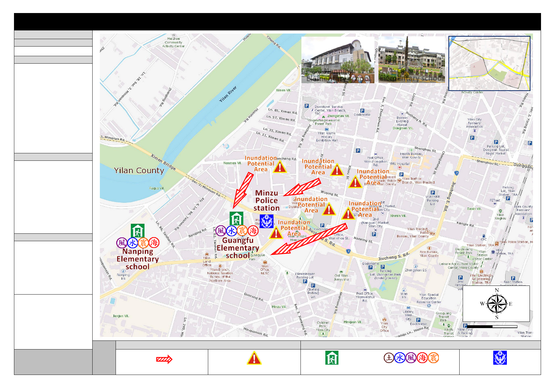The image size is (555, 392).
Task: Click the 'Minzu Police station' label
Action: (267, 201)
